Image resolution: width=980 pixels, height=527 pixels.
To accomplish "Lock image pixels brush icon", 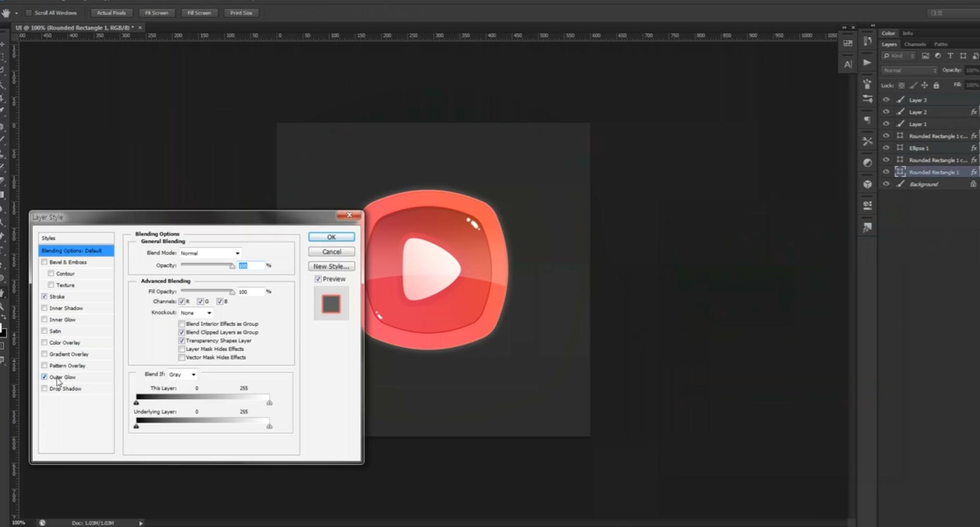I will (x=913, y=85).
